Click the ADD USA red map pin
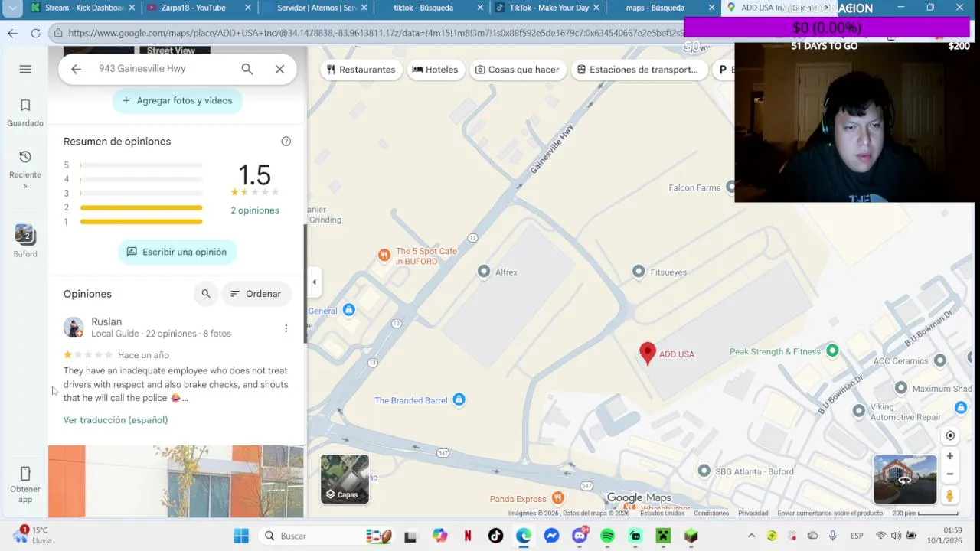The width and height of the screenshot is (980, 551). click(648, 353)
